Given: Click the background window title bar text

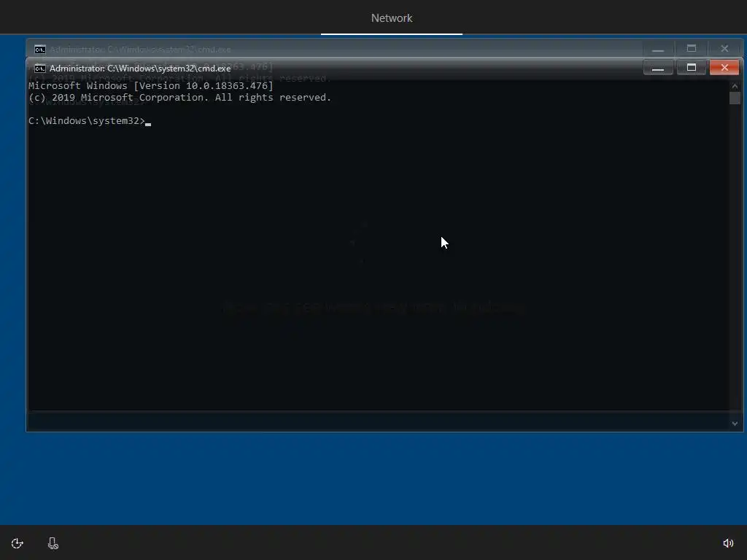Looking at the screenshot, I should (x=140, y=50).
